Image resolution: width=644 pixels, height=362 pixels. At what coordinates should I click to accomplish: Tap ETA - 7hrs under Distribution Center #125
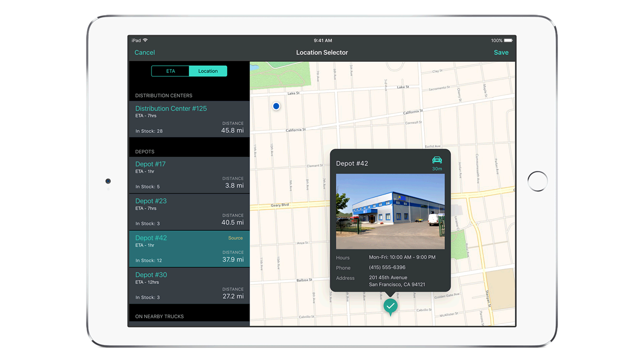[146, 116]
